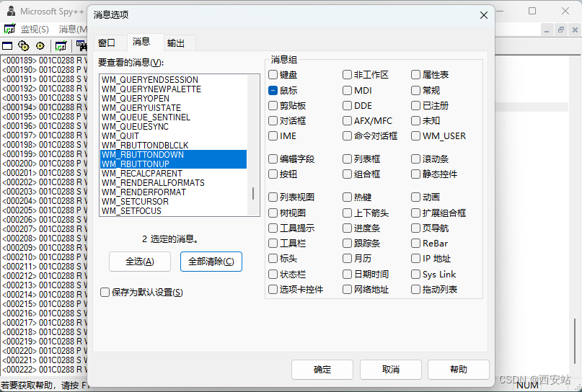The height and width of the screenshot is (392, 582).
Task: Enable the 键盘 message group checkbox
Action: pyautogui.click(x=273, y=74)
